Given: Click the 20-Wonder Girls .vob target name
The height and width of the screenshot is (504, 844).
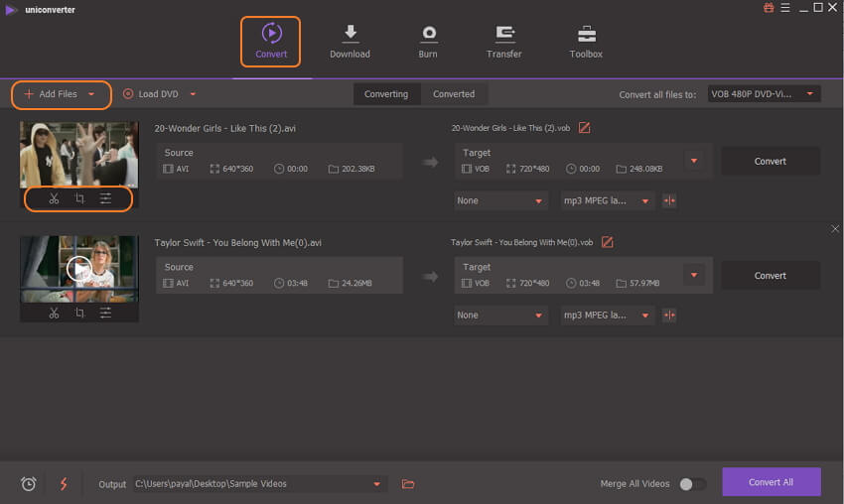Looking at the screenshot, I should [x=510, y=128].
